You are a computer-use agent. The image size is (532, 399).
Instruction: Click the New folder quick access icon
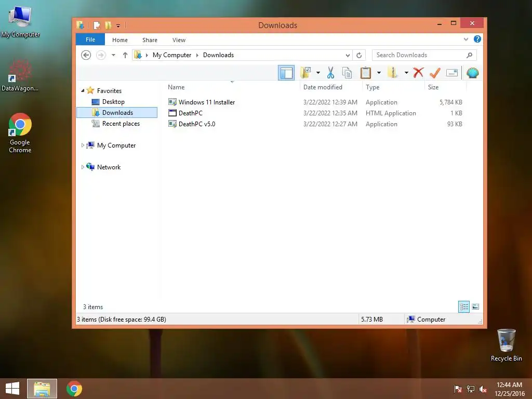coord(108,25)
